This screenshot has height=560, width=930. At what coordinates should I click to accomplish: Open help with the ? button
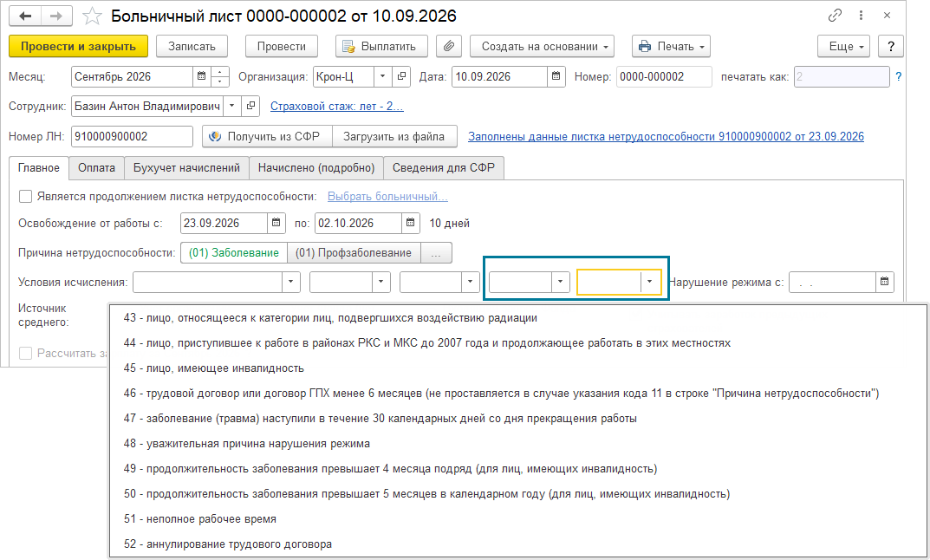tap(890, 46)
